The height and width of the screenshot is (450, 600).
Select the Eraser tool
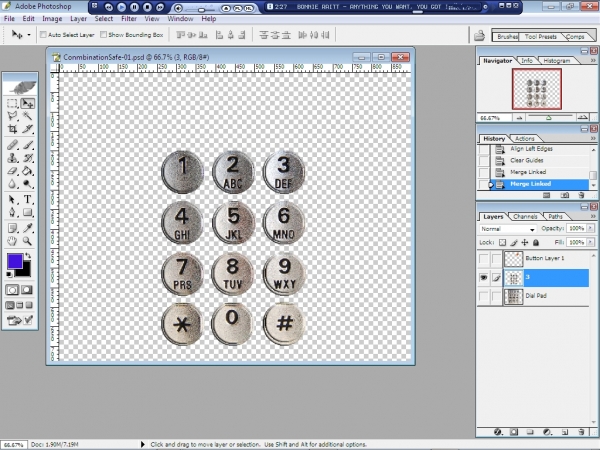(12, 171)
